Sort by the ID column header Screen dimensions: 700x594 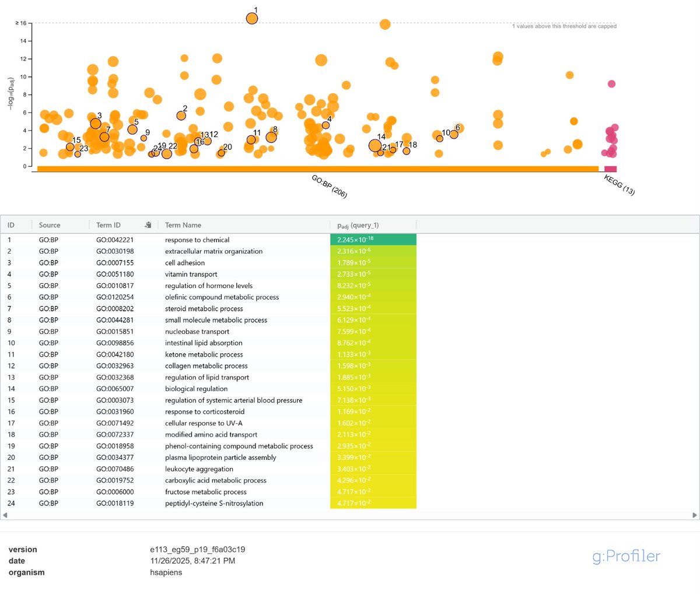pos(12,224)
